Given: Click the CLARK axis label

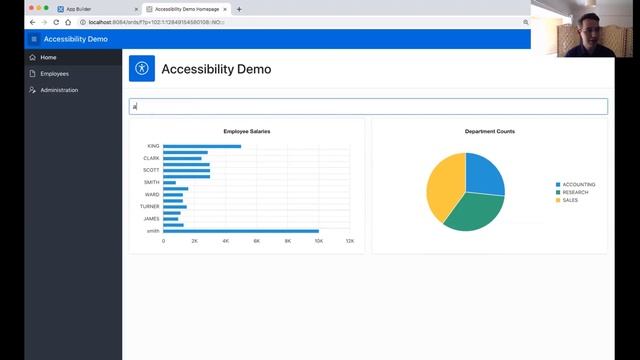Looking at the screenshot, I should [x=151, y=158].
